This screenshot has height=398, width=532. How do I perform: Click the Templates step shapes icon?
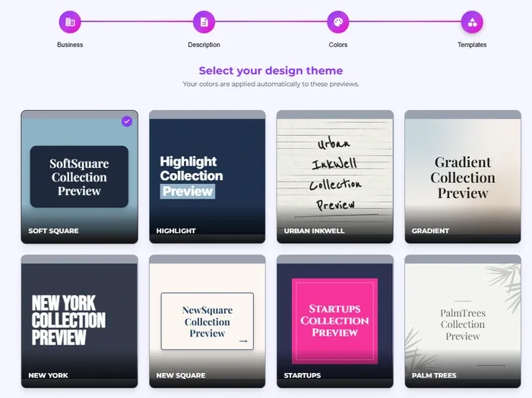[x=472, y=22]
